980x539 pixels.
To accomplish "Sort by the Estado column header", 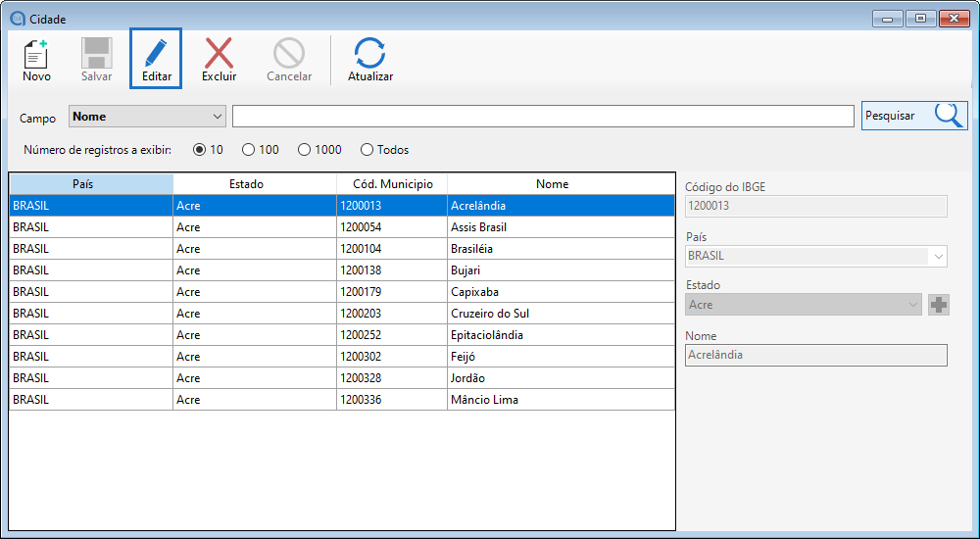I will pyautogui.click(x=255, y=184).
